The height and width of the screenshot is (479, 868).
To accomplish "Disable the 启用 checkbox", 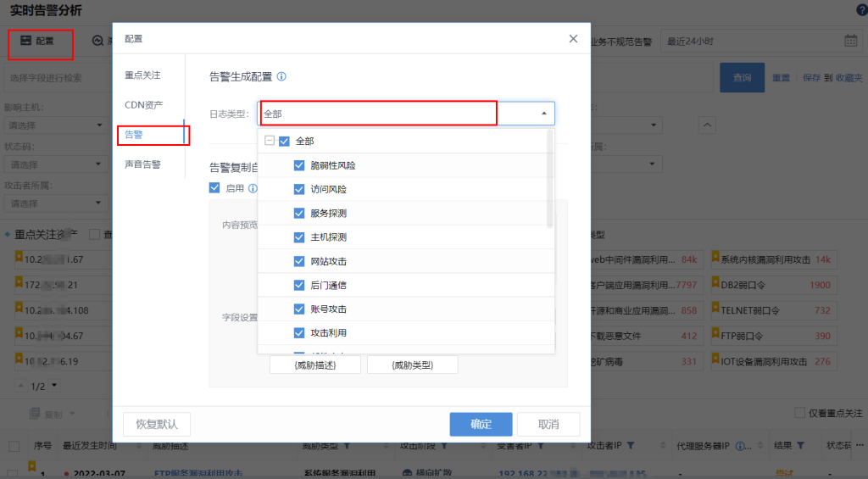I will [214, 188].
